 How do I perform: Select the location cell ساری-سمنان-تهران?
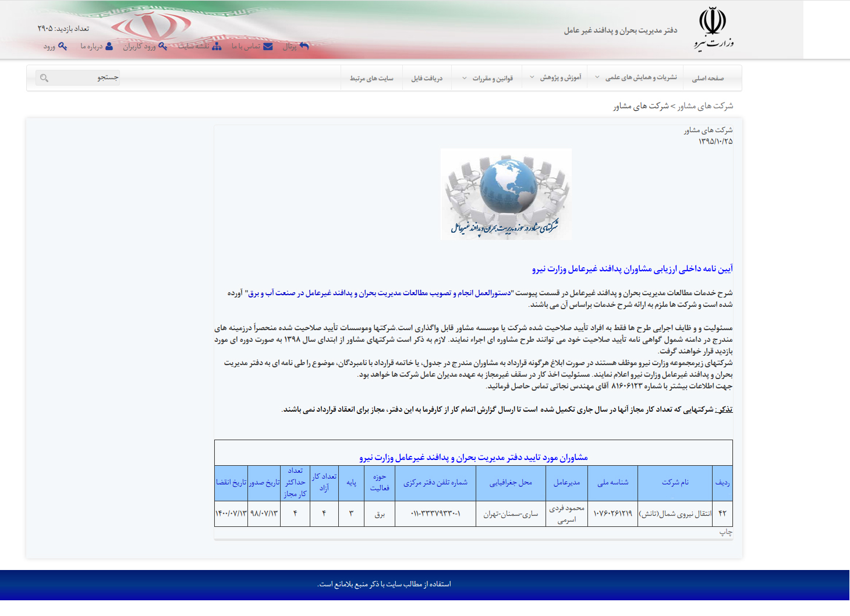511,514
